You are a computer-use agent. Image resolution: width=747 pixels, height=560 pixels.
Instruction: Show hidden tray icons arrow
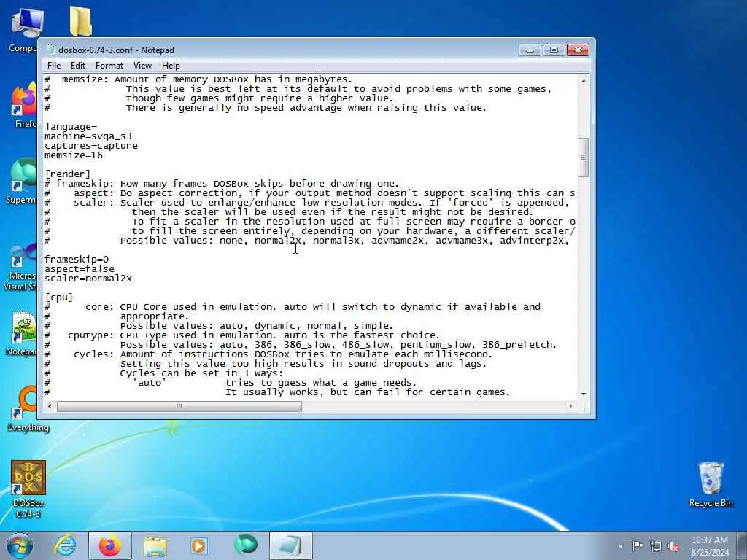(620, 547)
